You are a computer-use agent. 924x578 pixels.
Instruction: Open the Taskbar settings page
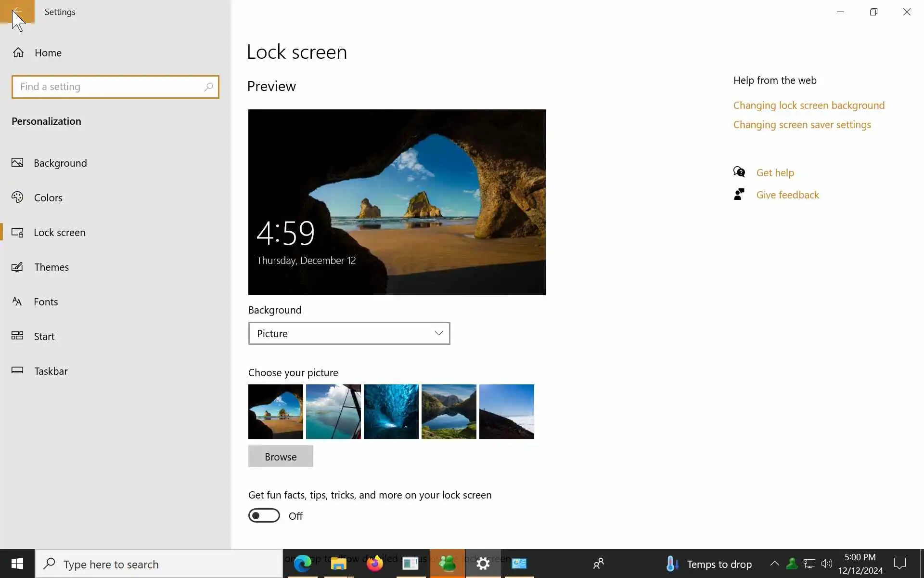click(x=51, y=371)
